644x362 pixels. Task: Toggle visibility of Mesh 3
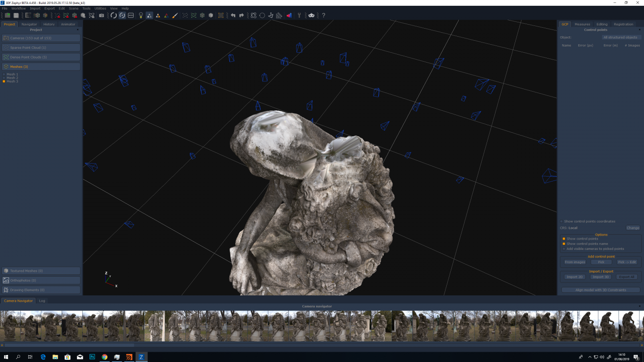pyautogui.click(x=4, y=81)
